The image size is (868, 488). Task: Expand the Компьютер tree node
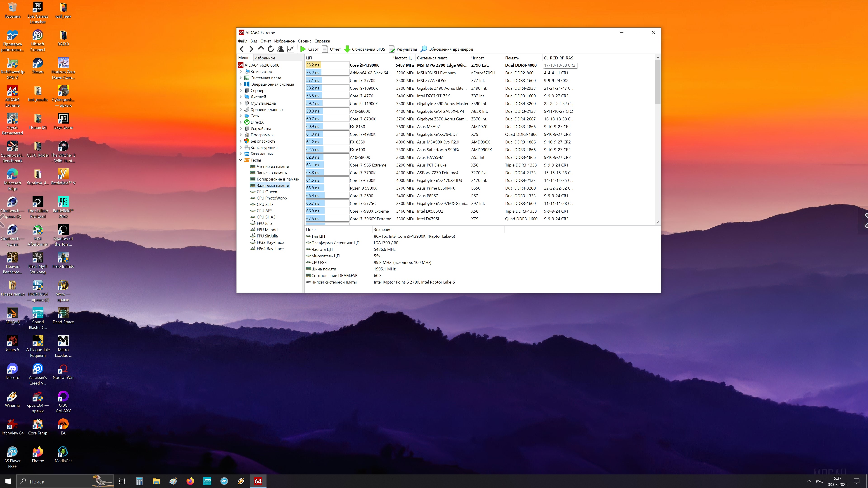tap(241, 71)
